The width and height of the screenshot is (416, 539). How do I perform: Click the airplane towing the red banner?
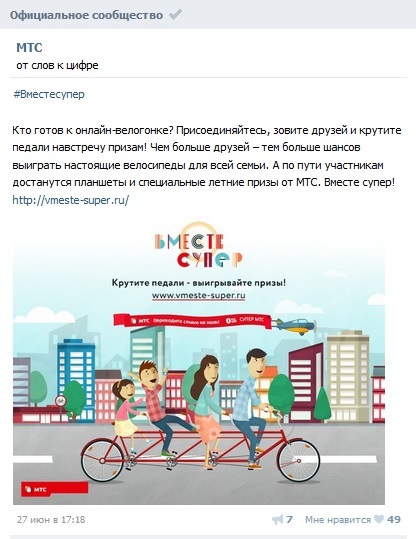(298, 326)
